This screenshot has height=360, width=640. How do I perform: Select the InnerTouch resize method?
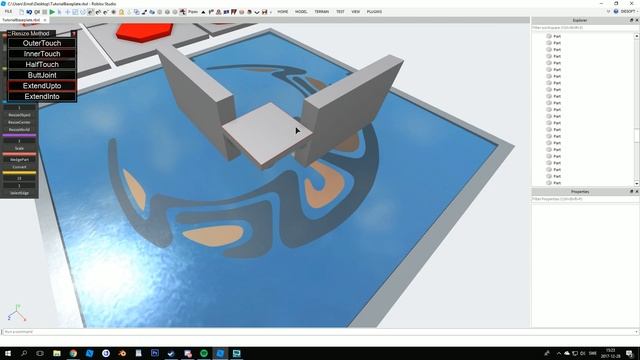(42, 53)
